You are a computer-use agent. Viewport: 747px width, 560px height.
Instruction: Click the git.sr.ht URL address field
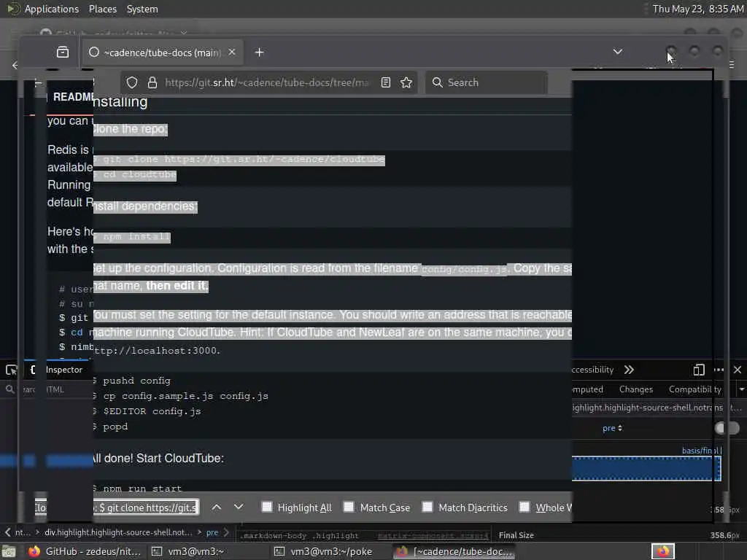point(267,82)
